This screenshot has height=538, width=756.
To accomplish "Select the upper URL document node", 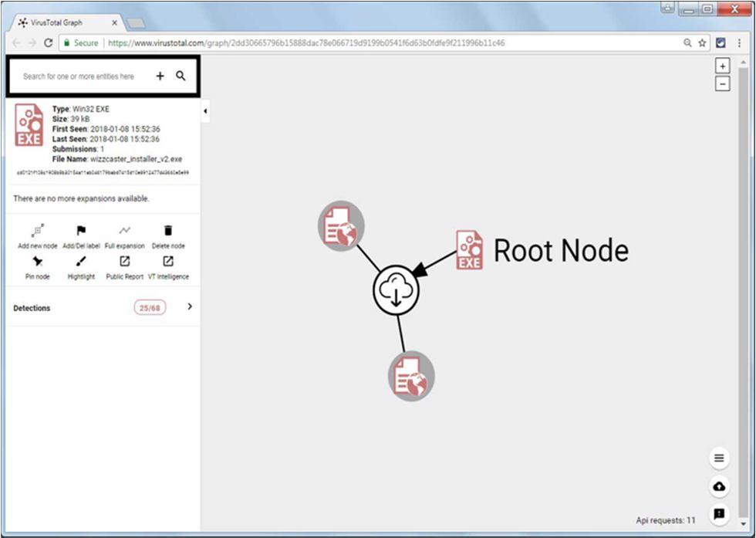I will point(341,226).
